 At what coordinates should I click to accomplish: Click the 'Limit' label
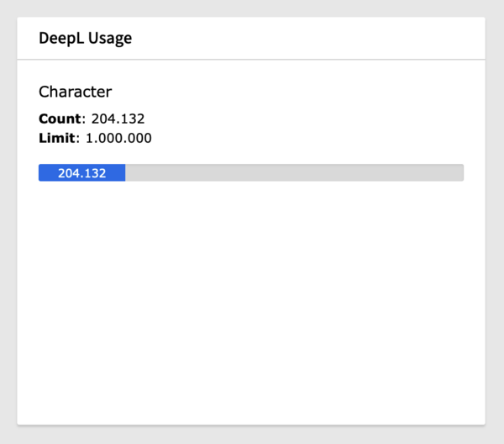pyautogui.click(x=57, y=138)
